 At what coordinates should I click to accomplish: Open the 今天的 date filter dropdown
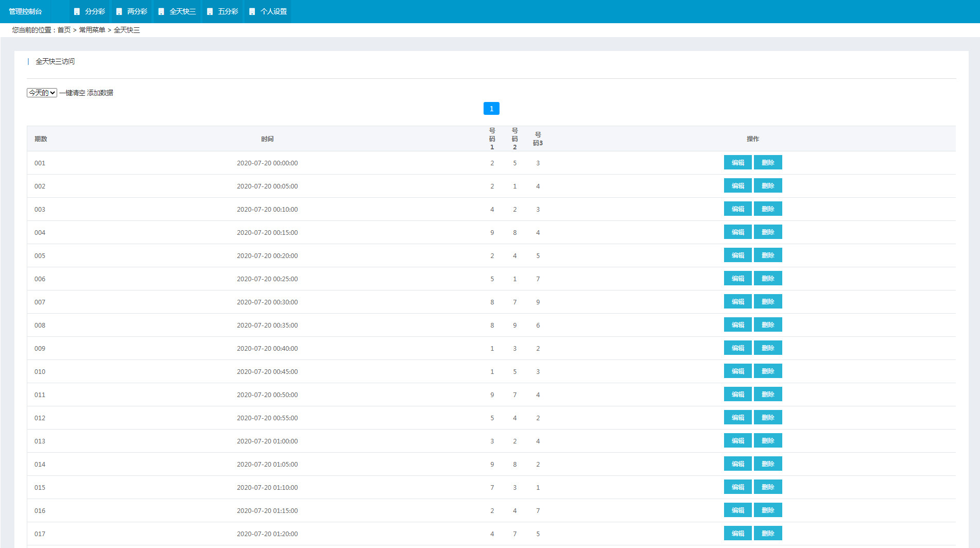click(42, 93)
